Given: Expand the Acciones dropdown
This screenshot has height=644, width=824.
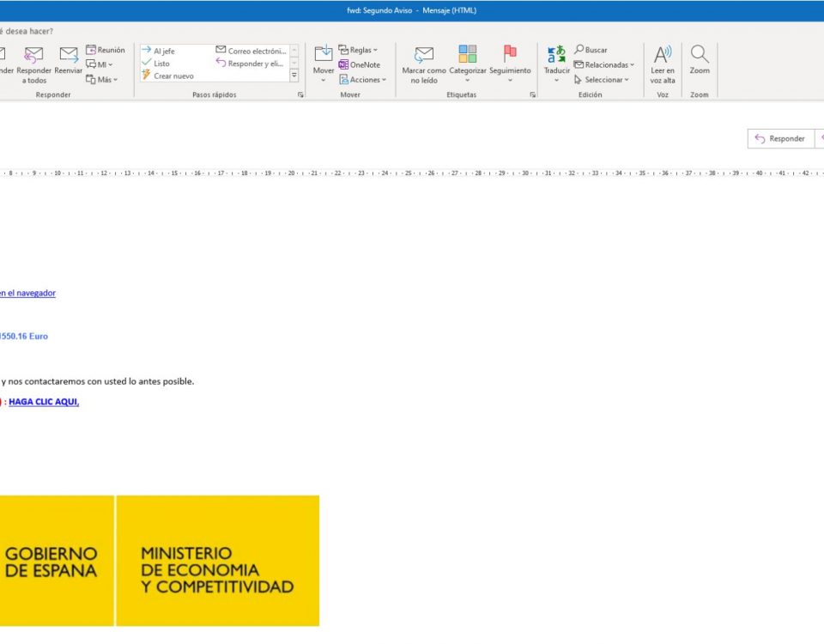Looking at the screenshot, I should point(362,79).
